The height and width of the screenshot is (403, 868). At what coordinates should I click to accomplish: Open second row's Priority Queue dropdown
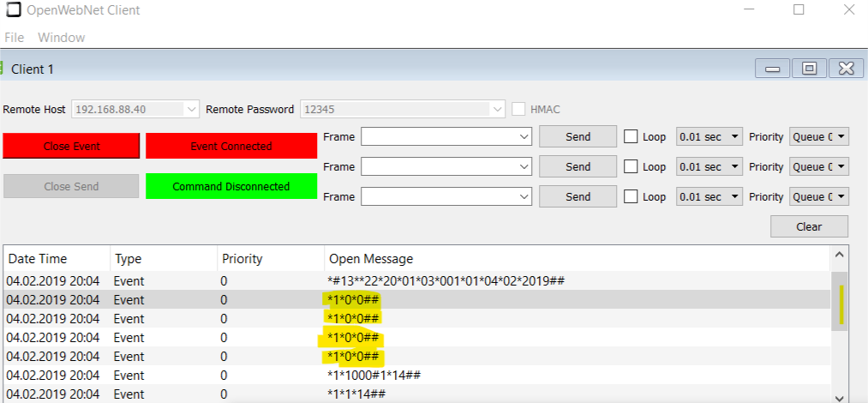819,166
